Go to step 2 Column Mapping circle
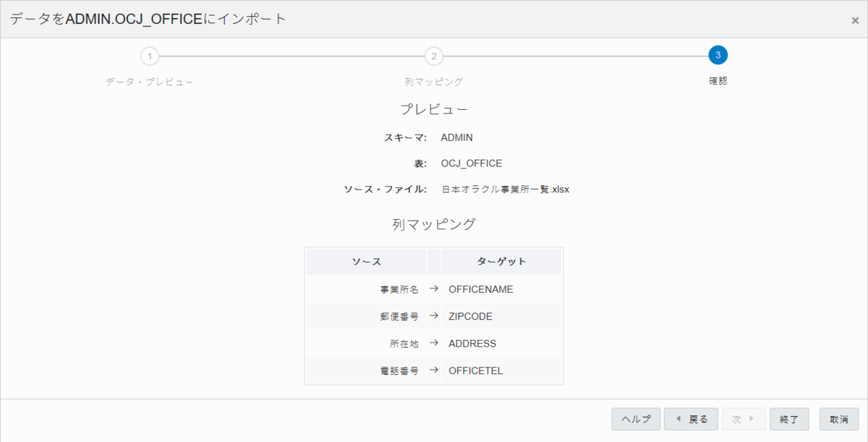 [x=433, y=56]
